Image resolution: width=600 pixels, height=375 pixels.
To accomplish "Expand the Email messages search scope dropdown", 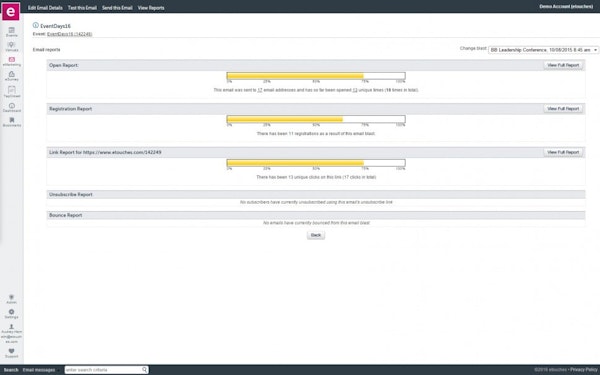I will pyautogui.click(x=40, y=370).
